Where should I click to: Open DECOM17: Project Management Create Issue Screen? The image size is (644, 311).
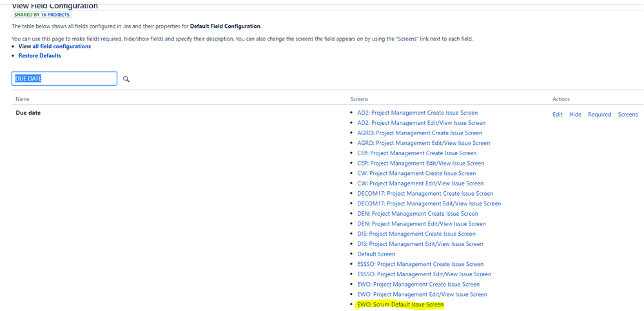[x=425, y=193]
